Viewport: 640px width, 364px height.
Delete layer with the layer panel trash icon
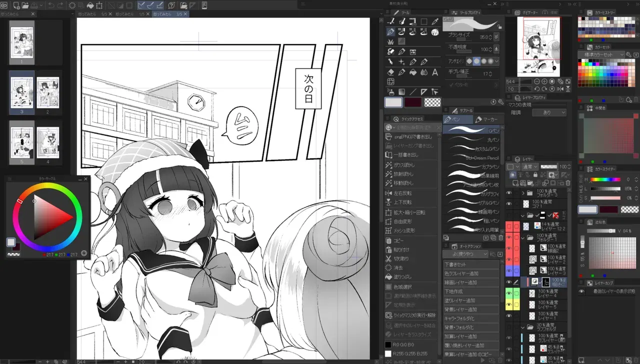(x=567, y=183)
